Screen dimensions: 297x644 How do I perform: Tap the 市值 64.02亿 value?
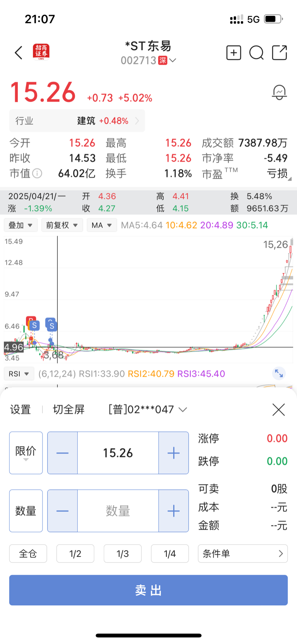tap(77, 173)
